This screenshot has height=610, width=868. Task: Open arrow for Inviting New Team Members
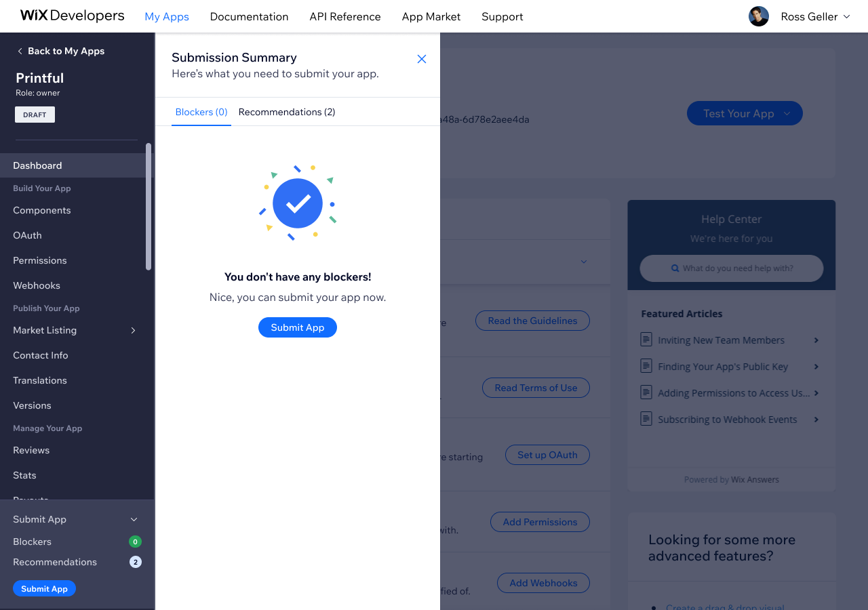(816, 340)
